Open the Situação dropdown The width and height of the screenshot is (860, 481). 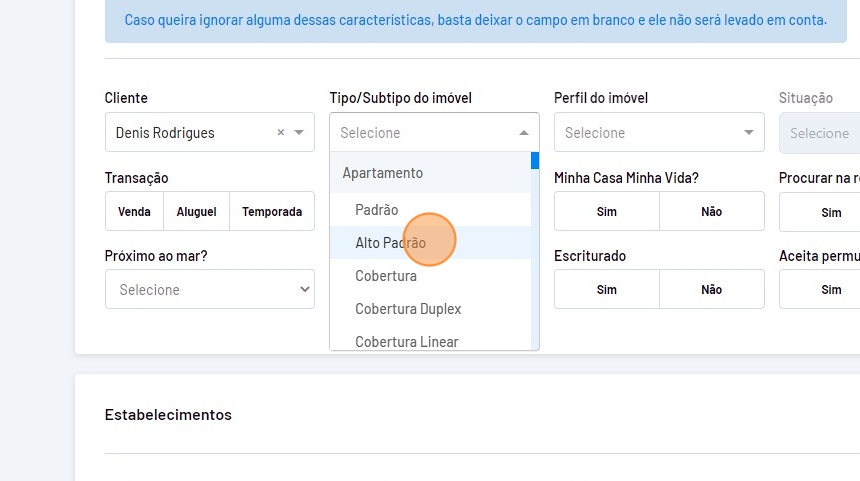(x=819, y=133)
